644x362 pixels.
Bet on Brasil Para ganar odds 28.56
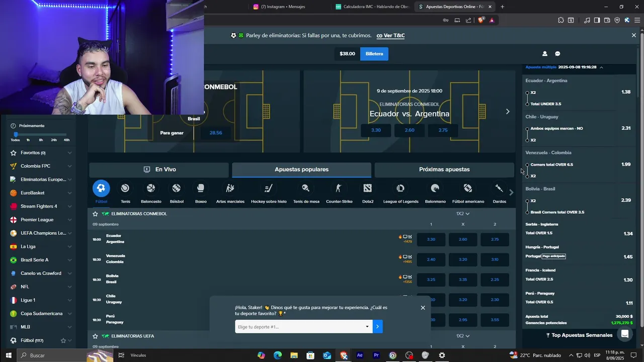pyautogui.click(x=216, y=133)
